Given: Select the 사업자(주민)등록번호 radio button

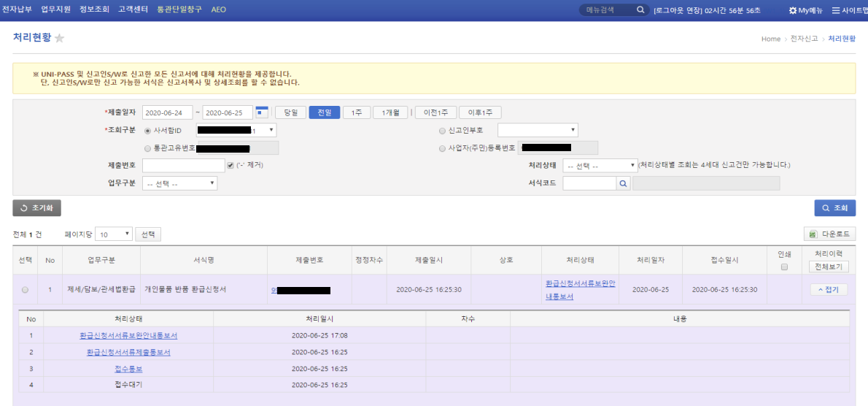Looking at the screenshot, I should coord(442,148).
